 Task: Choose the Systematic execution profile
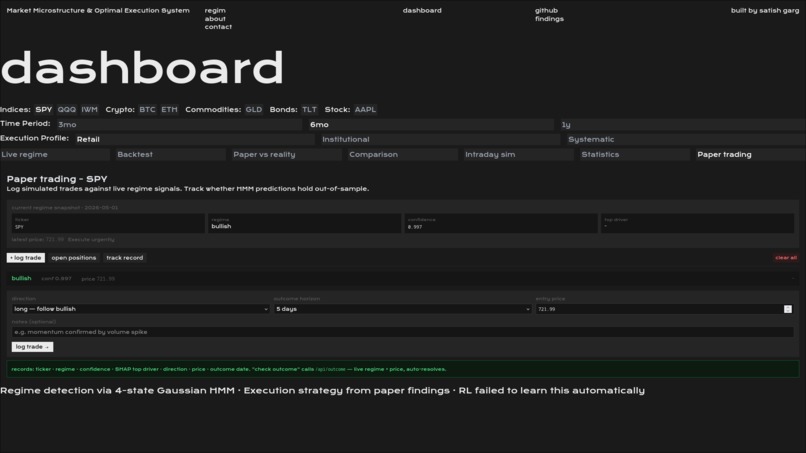(x=686, y=139)
